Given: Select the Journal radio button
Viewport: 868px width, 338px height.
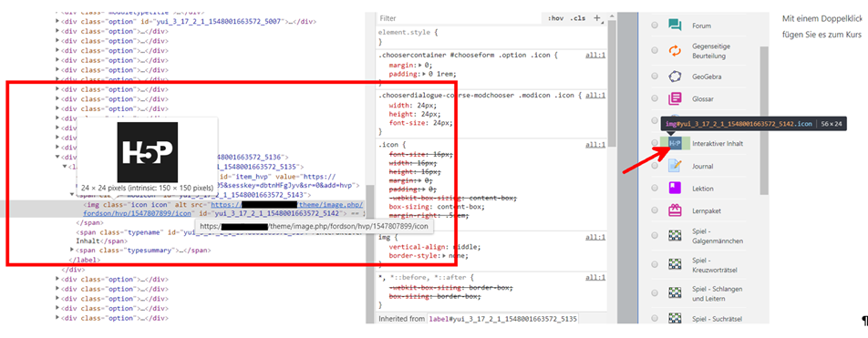Looking at the screenshot, I should click(x=655, y=166).
